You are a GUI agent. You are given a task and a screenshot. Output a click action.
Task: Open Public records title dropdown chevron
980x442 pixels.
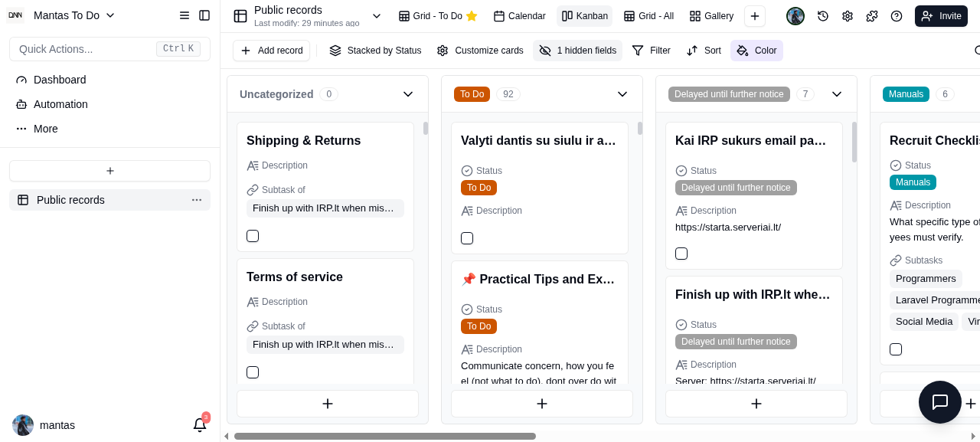coord(377,16)
